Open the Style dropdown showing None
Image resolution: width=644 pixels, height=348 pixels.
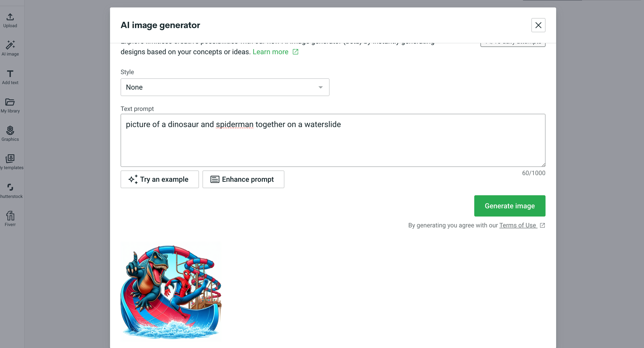pos(225,87)
